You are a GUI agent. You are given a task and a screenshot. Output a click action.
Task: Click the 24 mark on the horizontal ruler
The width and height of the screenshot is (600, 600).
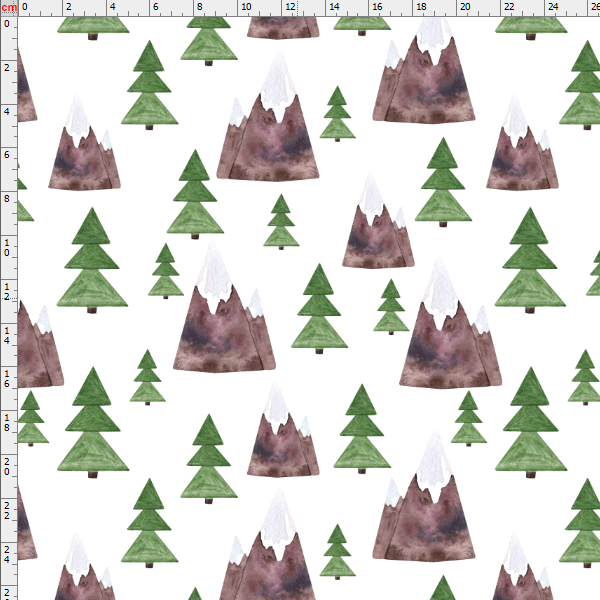pyautogui.click(x=553, y=7)
